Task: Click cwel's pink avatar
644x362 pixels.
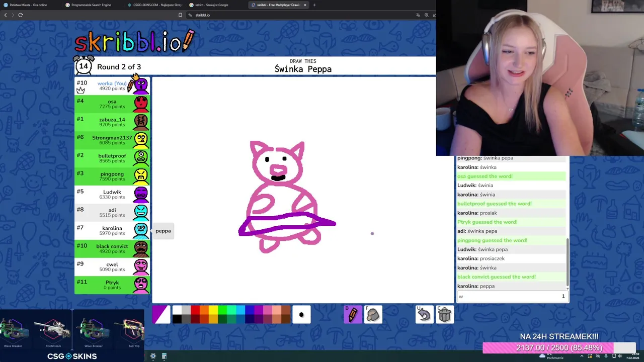Action: point(141,266)
